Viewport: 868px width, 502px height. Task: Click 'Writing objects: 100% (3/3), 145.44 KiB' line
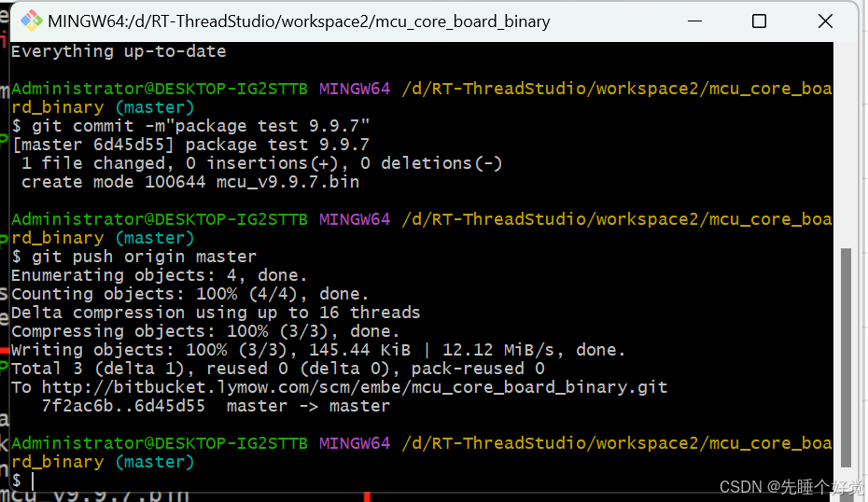[318, 350]
